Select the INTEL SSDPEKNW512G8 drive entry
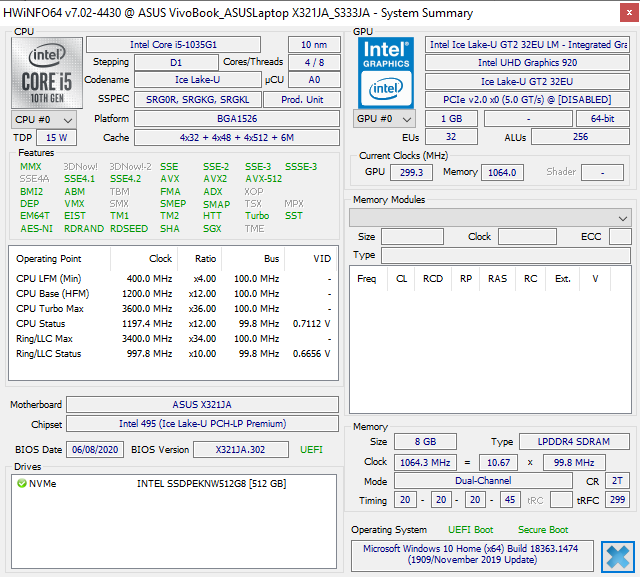The image size is (640, 577). [211, 483]
